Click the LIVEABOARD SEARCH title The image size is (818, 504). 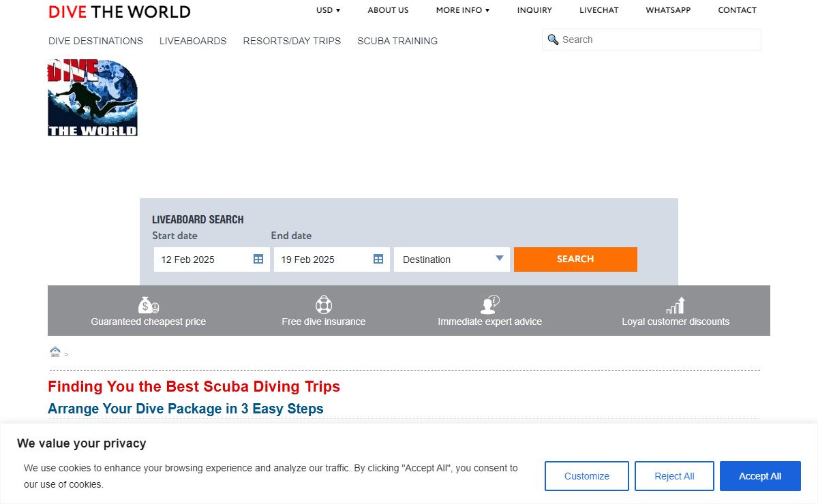(x=198, y=219)
